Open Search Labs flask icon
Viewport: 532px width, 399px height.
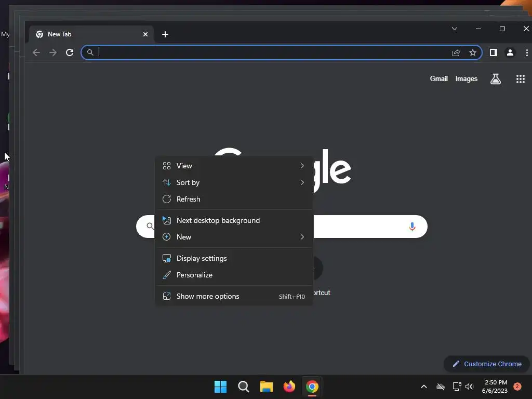pos(495,79)
